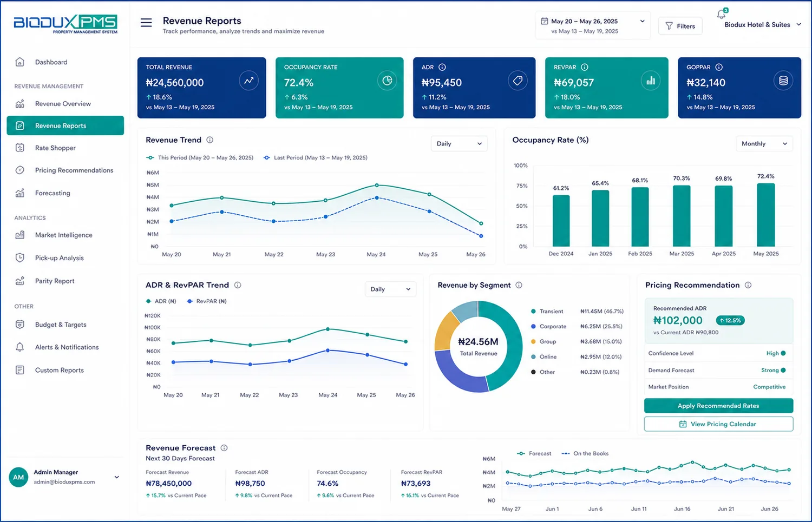
Task: Click the ₦24.56M Total Revenue donut center
Action: 478,346
